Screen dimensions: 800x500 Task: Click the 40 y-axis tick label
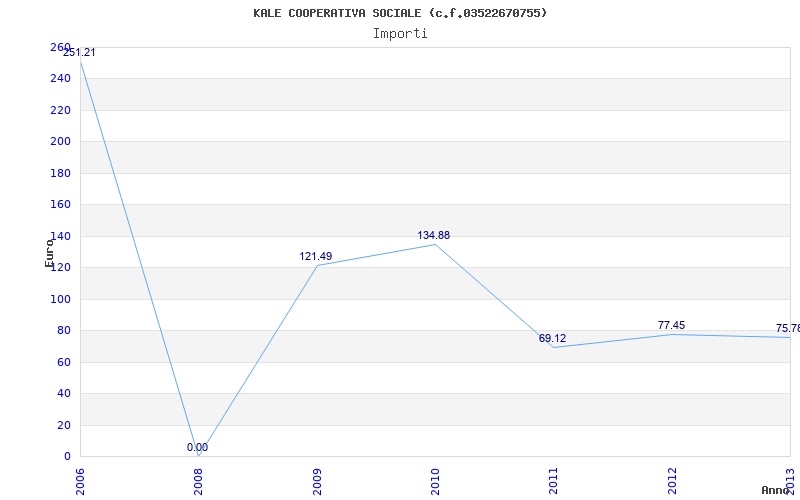click(x=63, y=394)
